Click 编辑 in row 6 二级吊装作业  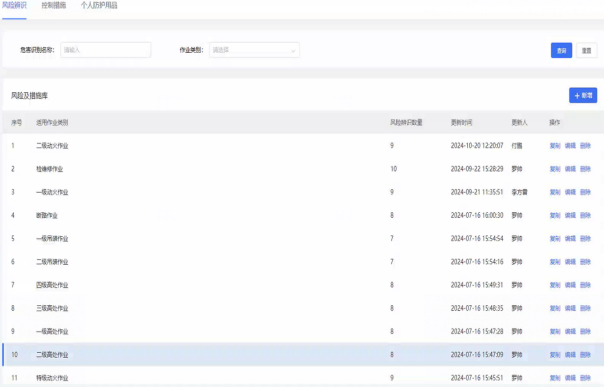coord(570,262)
